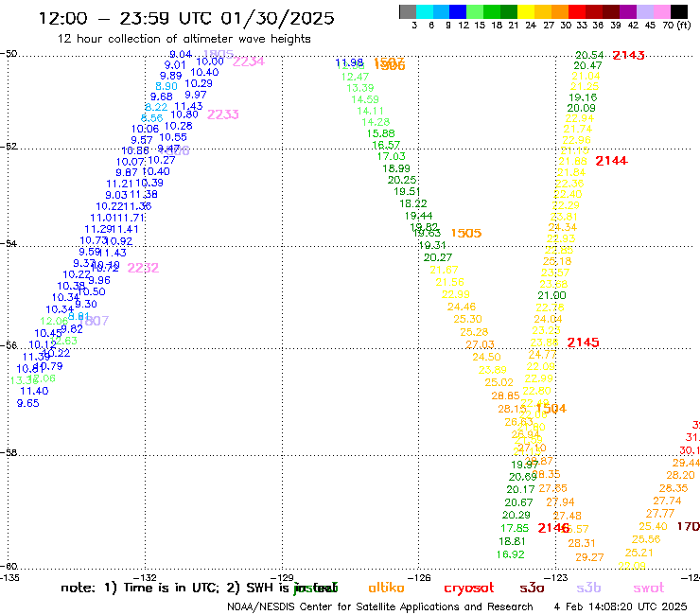The height and width of the screenshot is (615, 700).
Task: Click the wave height value 16.92
Action: pos(510,554)
